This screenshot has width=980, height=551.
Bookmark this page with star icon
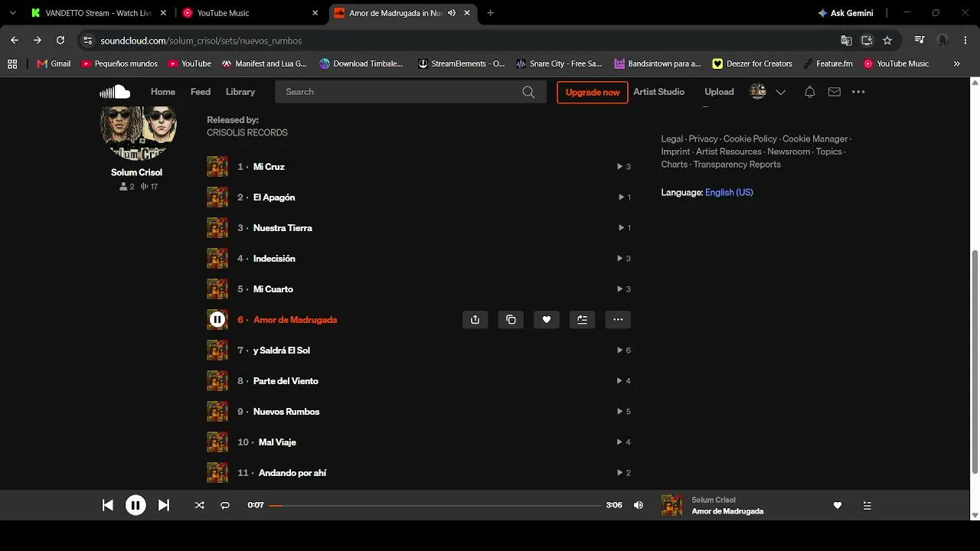pyautogui.click(x=887, y=41)
